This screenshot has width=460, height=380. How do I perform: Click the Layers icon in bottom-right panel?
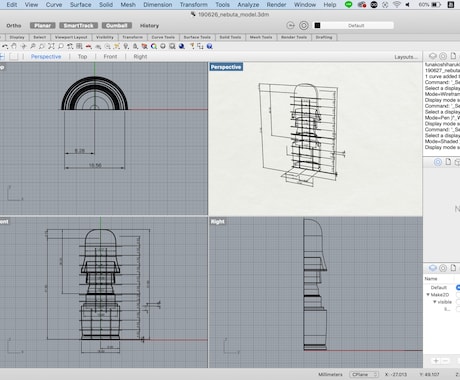pyautogui.click(x=433, y=268)
